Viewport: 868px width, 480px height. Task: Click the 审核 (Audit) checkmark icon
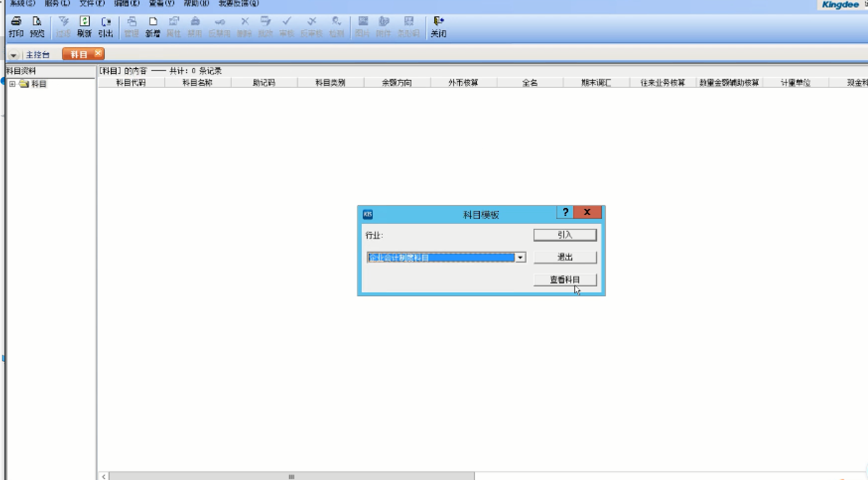click(x=287, y=26)
